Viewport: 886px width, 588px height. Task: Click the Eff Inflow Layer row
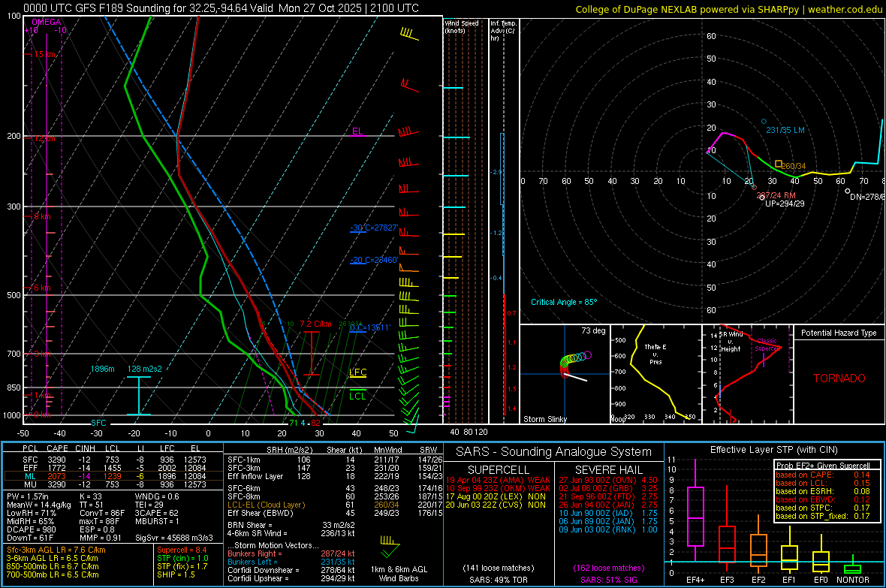click(335, 476)
